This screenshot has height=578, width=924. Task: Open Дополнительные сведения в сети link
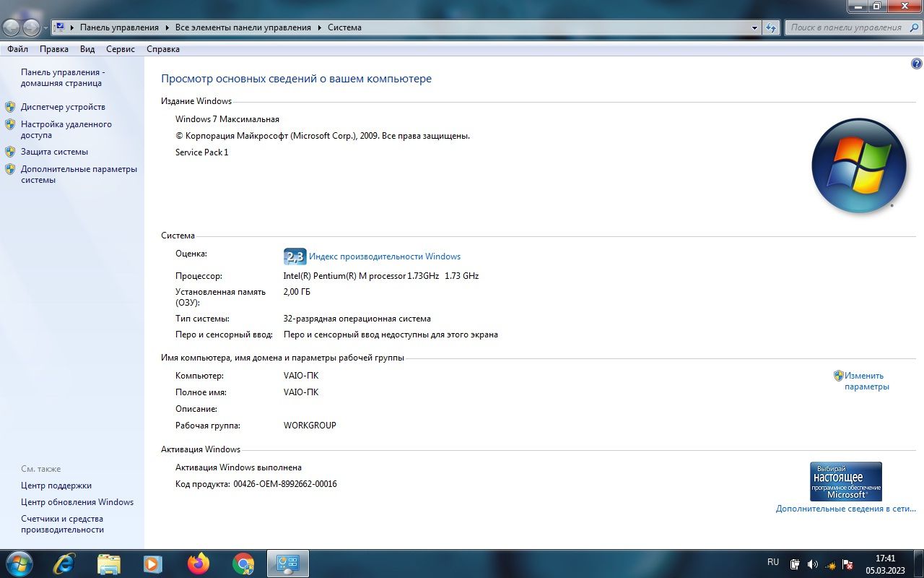click(846, 509)
